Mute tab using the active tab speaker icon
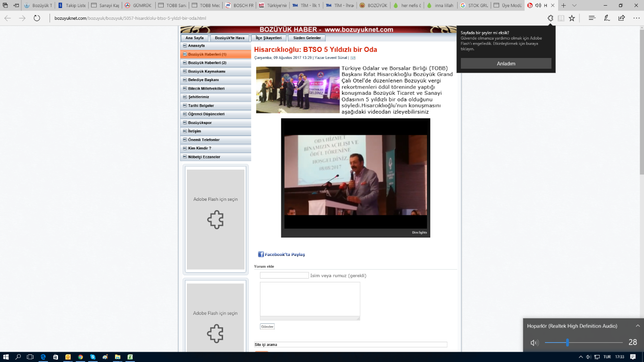Screen dimensions: 644x362 [x=538, y=6]
